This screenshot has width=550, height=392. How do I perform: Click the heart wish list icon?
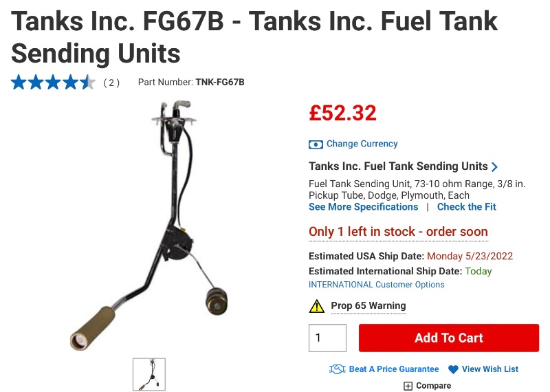coord(453,369)
